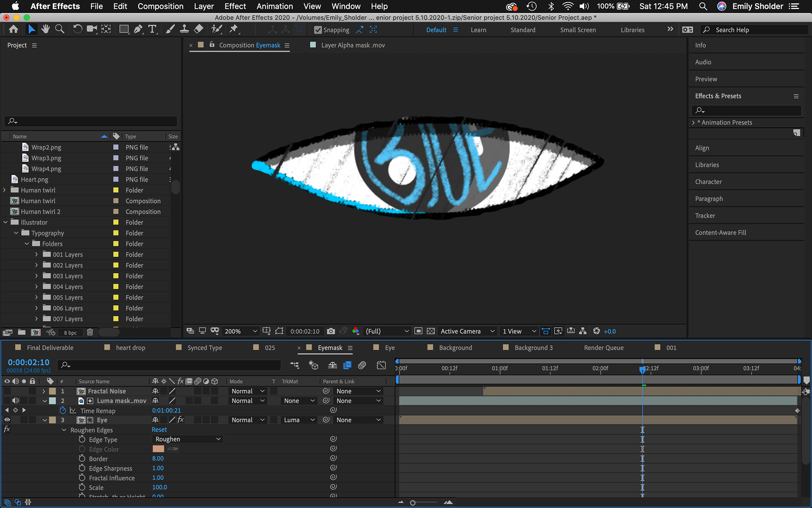Open the 200% magnification dropdown
This screenshot has height=508, width=812.
click(240, 331)
